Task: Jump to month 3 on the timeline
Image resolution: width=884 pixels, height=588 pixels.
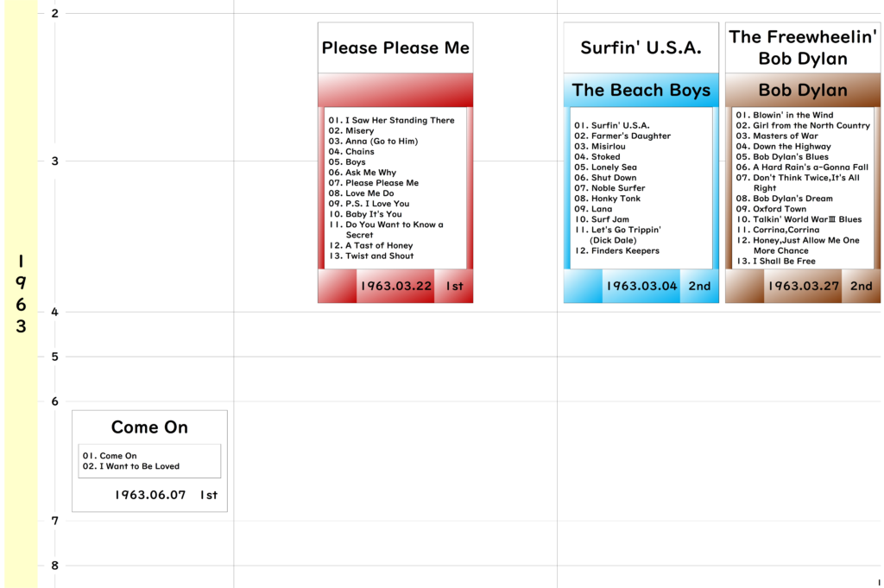Action: coord(55,161)
